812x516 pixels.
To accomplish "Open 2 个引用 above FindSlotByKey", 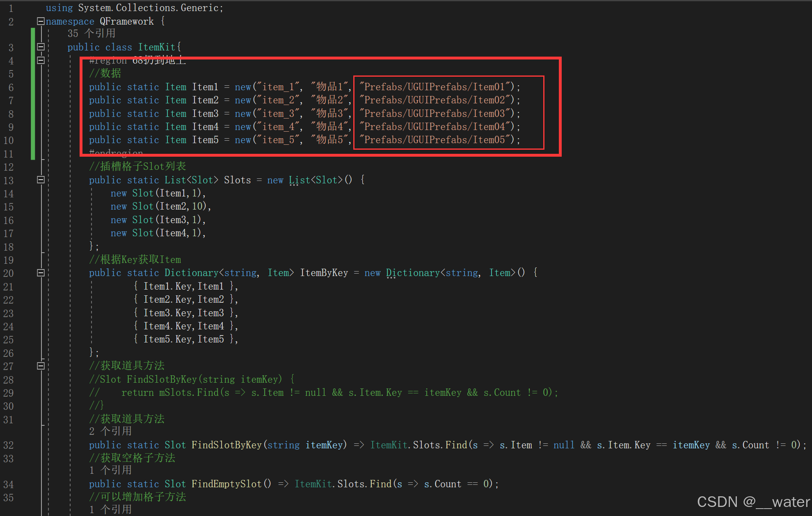I will [110, 431].
